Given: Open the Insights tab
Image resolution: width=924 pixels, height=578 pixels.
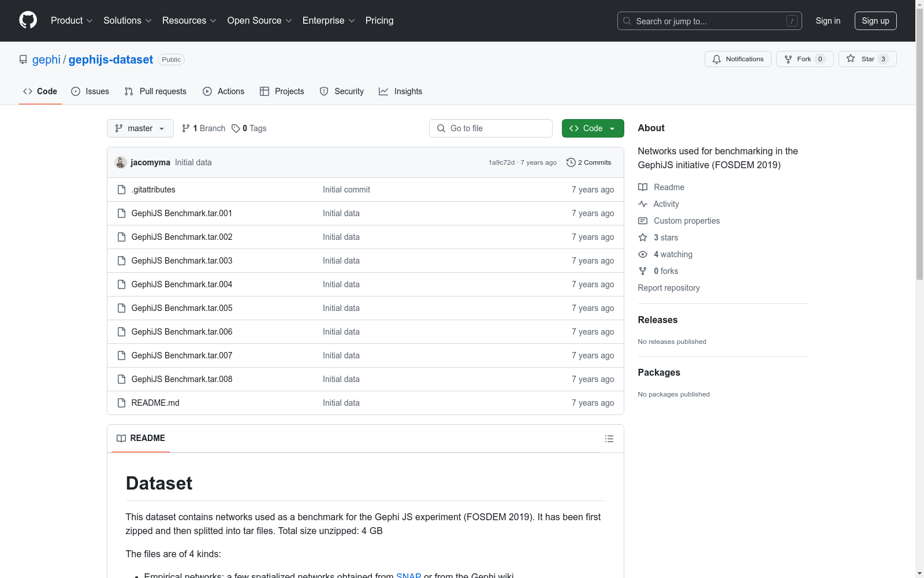Looking at the screenshot, I should [401, 91].
